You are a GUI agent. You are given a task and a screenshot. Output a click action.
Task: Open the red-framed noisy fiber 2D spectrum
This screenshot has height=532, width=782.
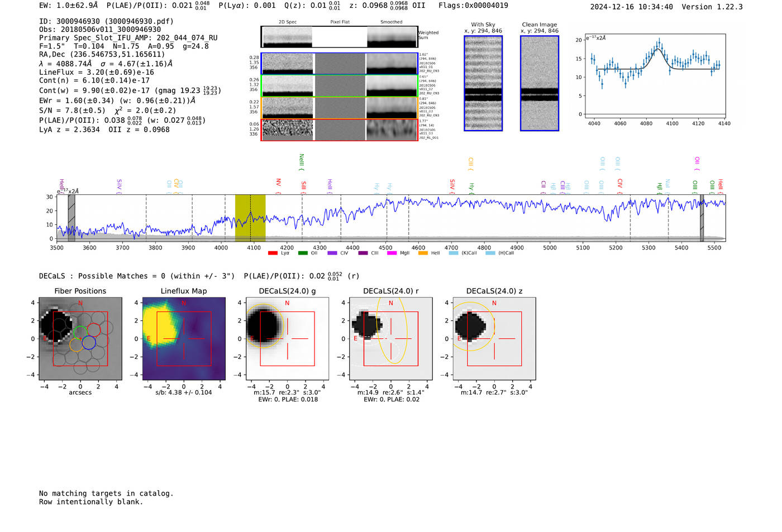[x=287, y=130]
